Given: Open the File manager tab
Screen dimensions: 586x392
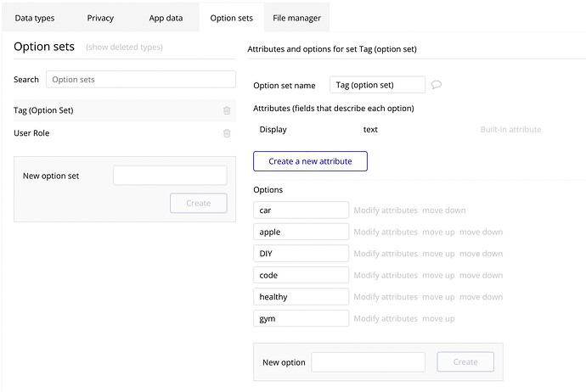Looking at the screenshot, I should 296,18.
